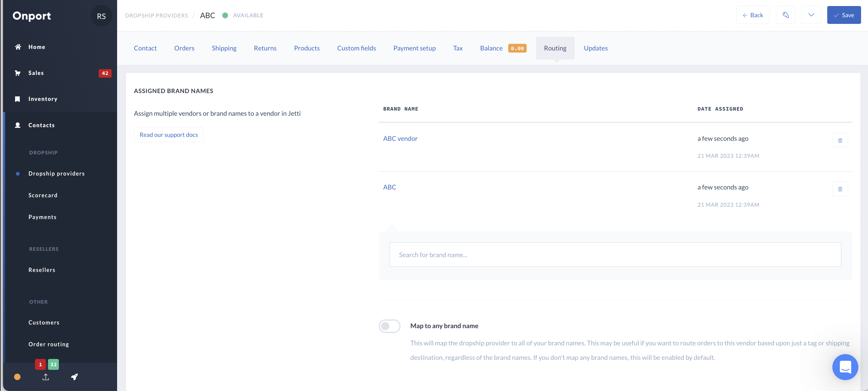This screenshot has height=391, width=868.
Task: Open Sales in the sidebar
Action: click(36, 73)
